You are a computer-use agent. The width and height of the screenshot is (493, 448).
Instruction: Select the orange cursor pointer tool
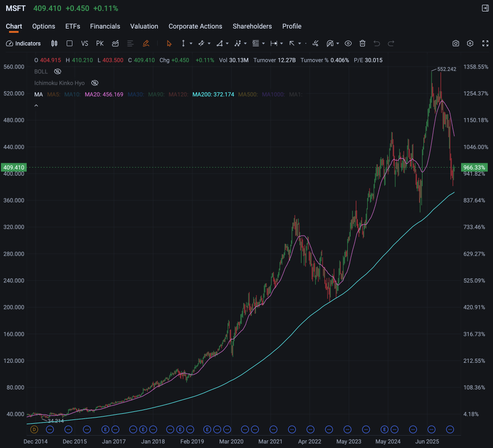point(169,43)
